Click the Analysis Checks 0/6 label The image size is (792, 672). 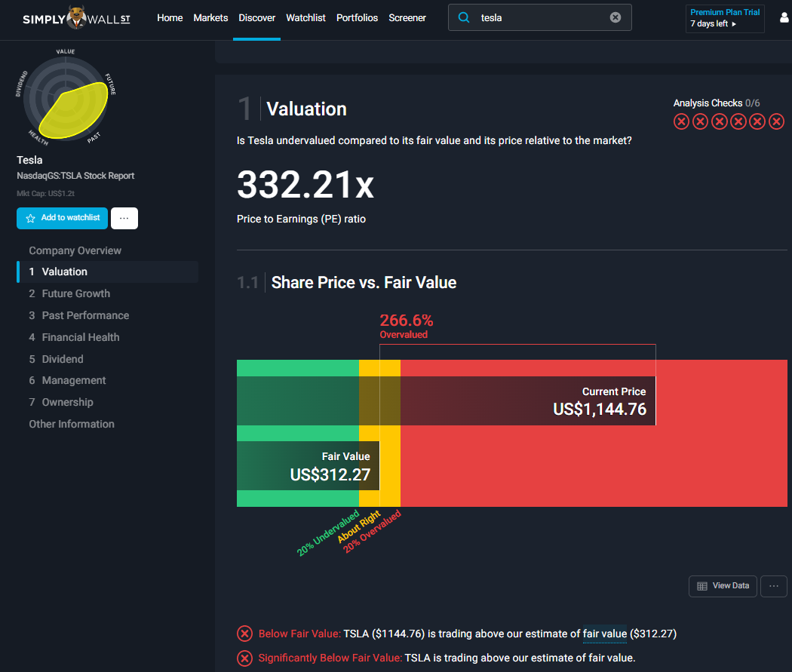tap(717, 103)
